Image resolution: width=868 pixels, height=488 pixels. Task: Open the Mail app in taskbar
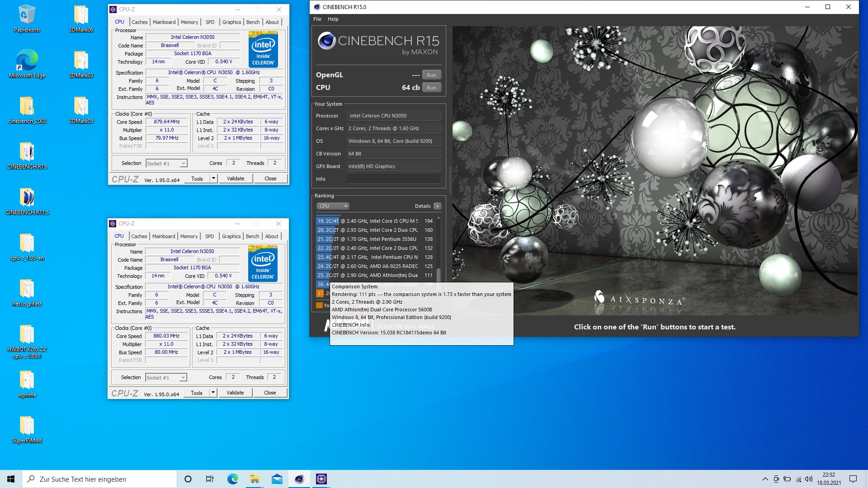coord(277,479)
